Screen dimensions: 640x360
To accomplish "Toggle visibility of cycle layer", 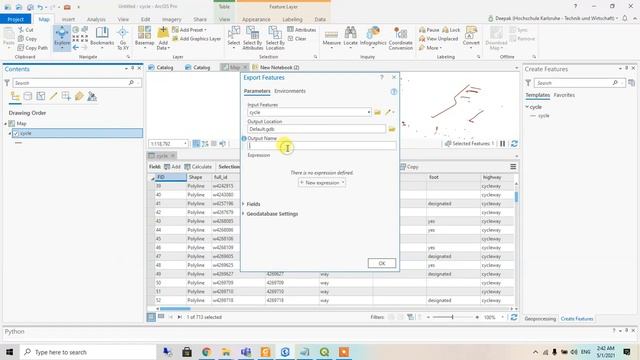I will pyautogui.click(x=16, y=133).
